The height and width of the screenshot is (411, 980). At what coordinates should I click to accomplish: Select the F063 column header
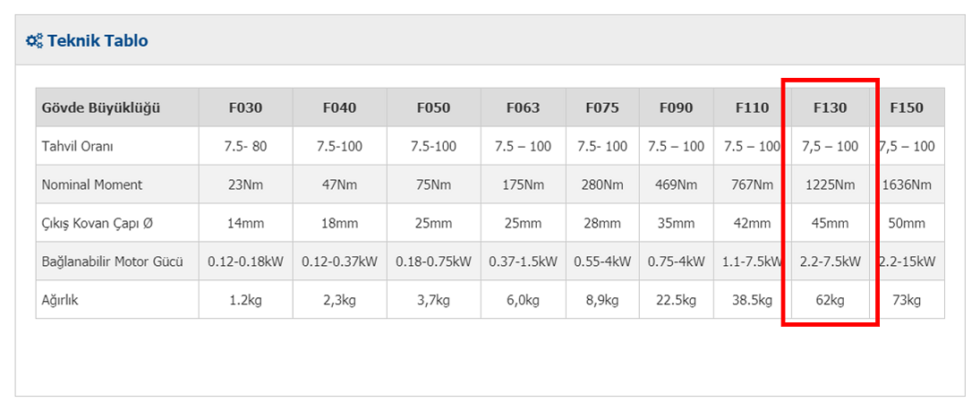pos(523,107)
